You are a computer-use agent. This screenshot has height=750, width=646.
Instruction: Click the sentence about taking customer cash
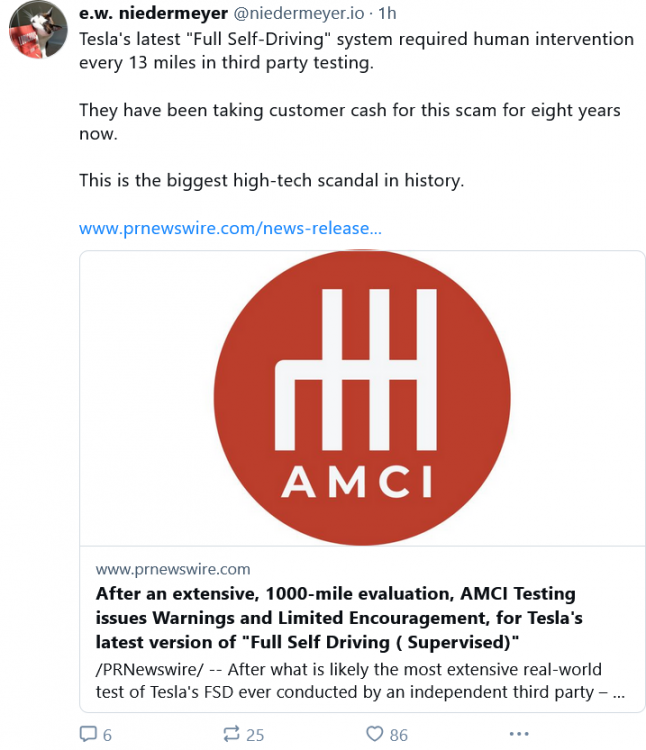[349, 121]
